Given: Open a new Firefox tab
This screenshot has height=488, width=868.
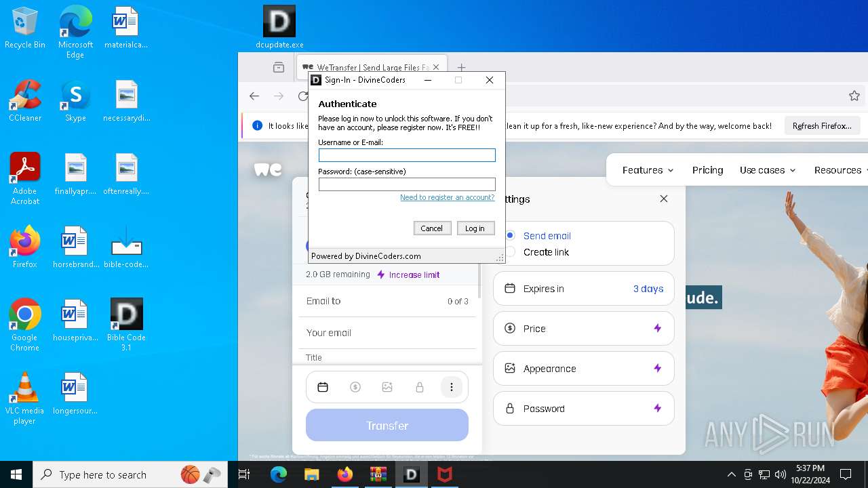Looking at the screenshot, I should (x=461, y=67).
